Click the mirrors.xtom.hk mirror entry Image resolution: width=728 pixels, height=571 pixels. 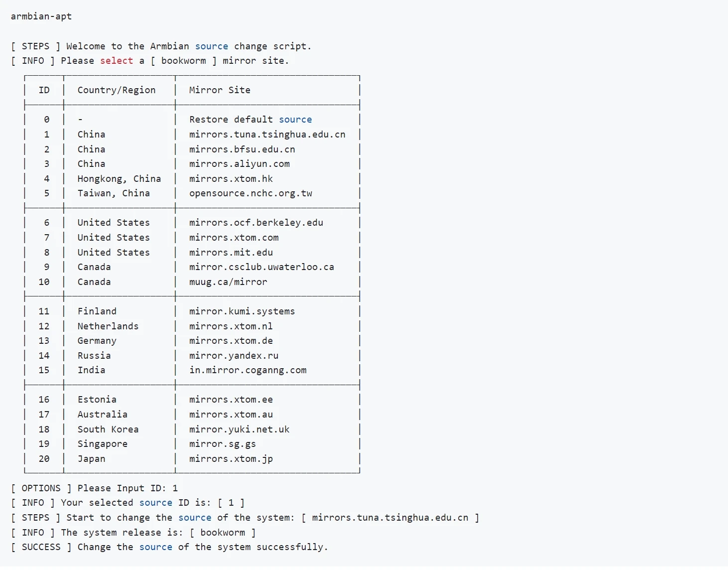231,179
